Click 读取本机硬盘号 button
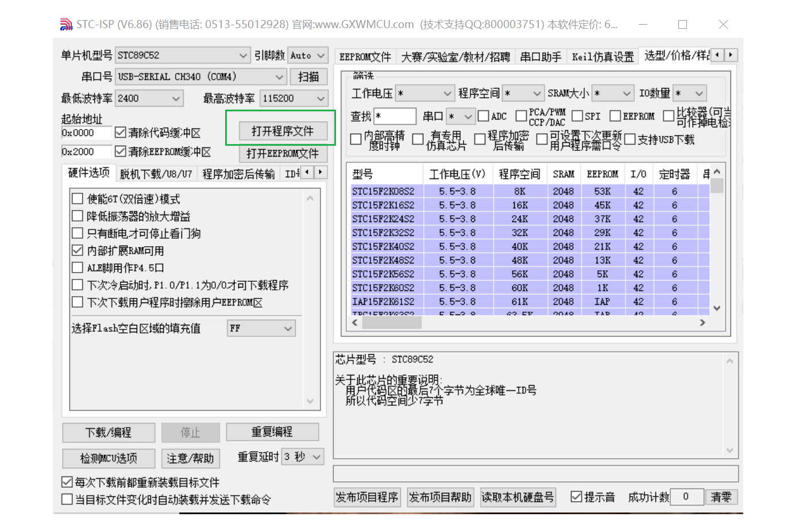Image resolution: width=811 pixels, height=532 pixels. coord(518,497)
